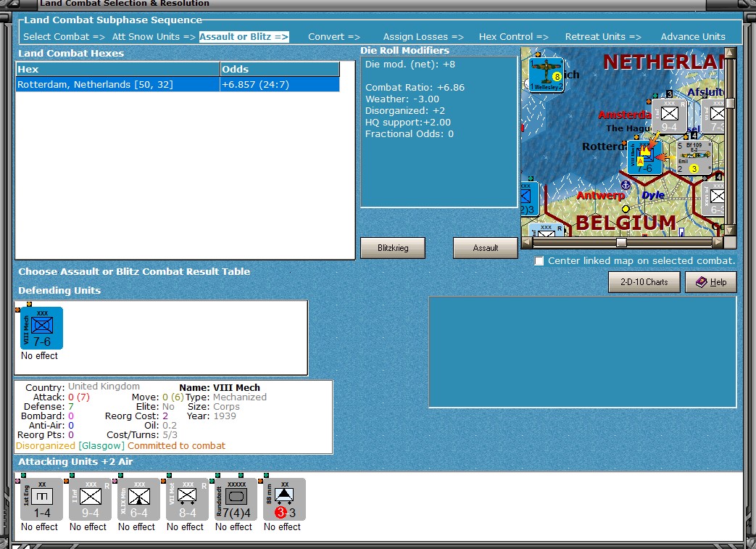Image resolution: width=756 pixels, height=549 pixels.
Task: Click the Fractional Odds: 0 line
Action: point(410,133)
